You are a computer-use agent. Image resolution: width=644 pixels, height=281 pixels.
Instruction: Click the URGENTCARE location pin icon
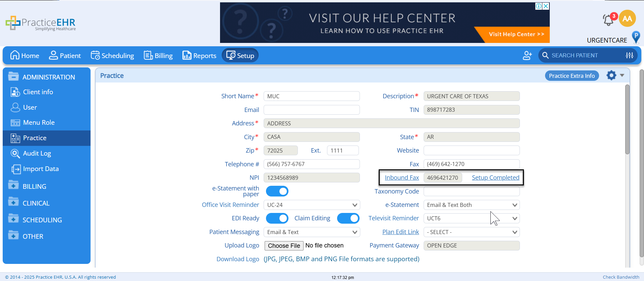click(636, 37)
